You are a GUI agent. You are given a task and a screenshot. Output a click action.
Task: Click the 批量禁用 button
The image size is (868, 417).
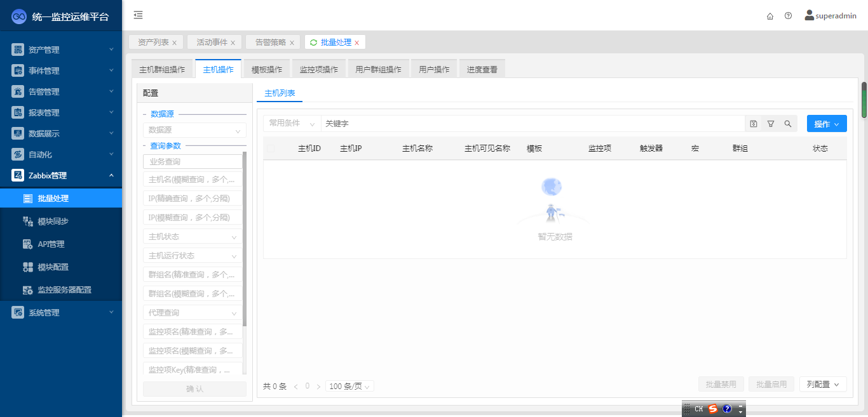click(721, 384)
